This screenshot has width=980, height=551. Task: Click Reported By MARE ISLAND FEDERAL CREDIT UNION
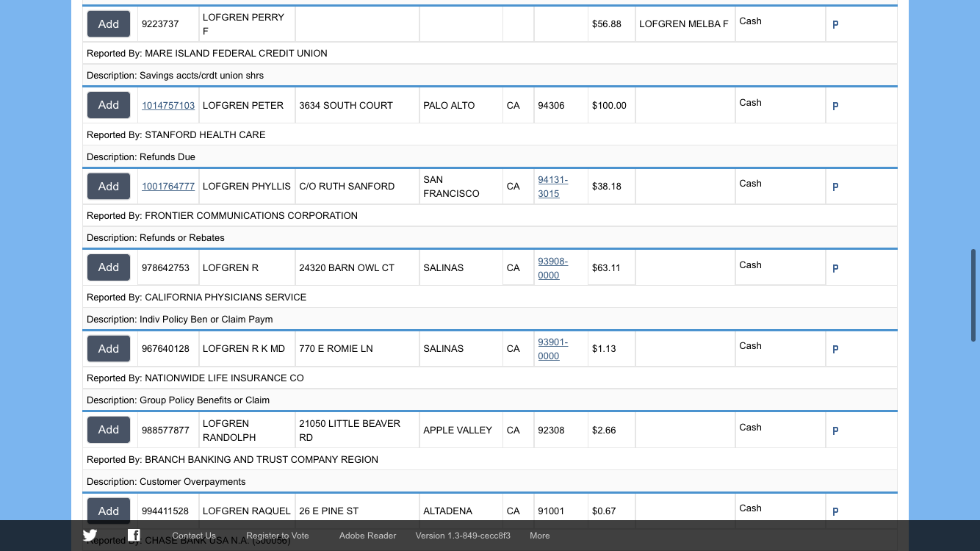coord(207,54)
